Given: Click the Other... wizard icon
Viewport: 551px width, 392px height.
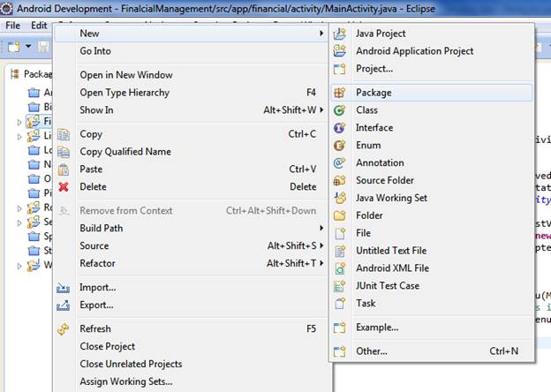Looking at the screenshot, I should tap(339, 351).
